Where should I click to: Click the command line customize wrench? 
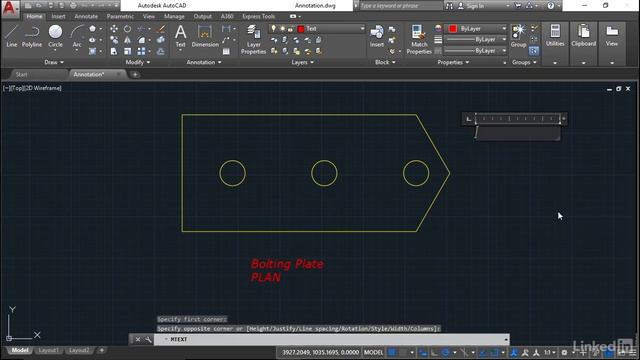click(148, 339)
